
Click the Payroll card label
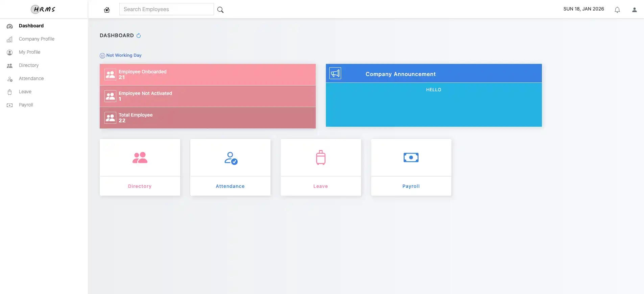[x=411, y=186]
